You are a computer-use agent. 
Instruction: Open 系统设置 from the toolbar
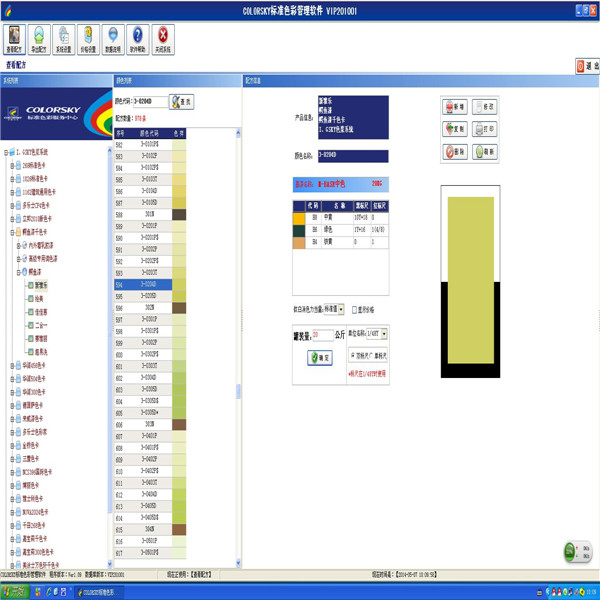click(x=63, y=40)
